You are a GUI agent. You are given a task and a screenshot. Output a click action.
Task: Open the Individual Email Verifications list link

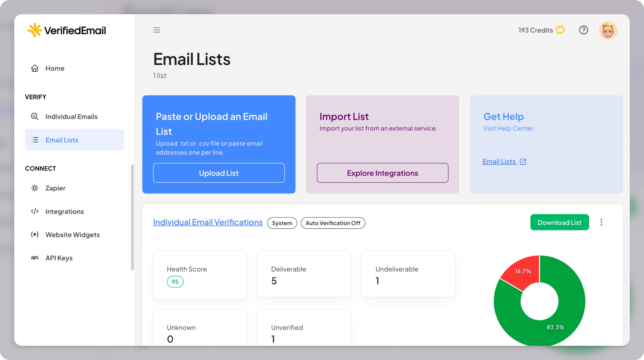[208, 222]
